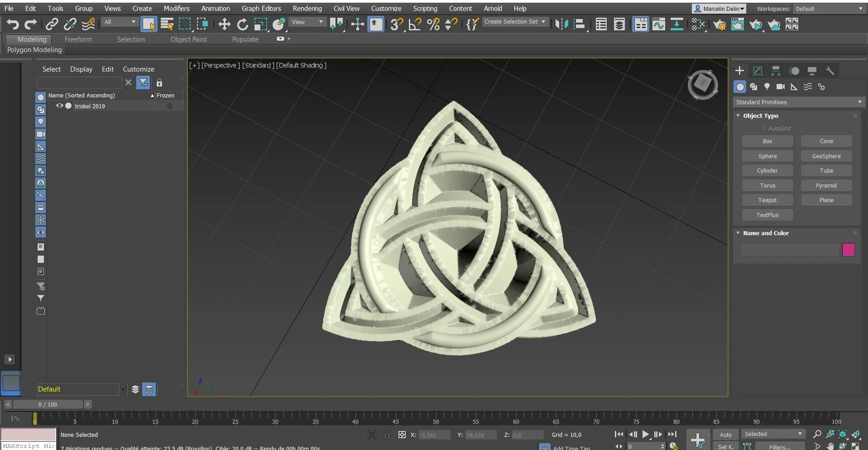Select the Mirror tool
The image size is (868, 450).
point(561,24)
